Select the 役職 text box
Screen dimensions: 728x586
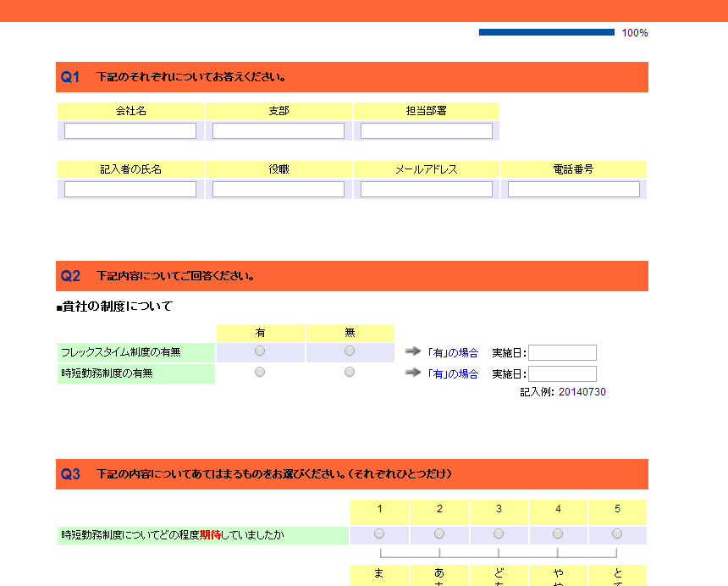[x=279, y=190]
